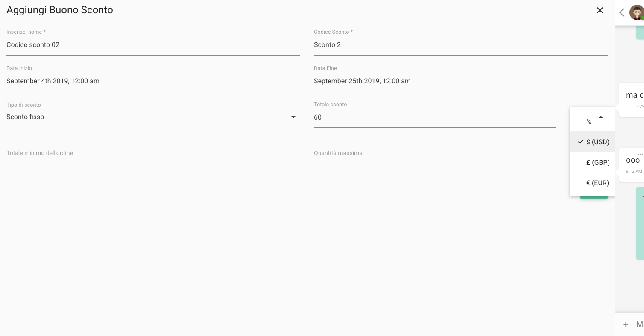Collapse the currency list with up arrow
644x336 pixels.
(x=600, y=117)
